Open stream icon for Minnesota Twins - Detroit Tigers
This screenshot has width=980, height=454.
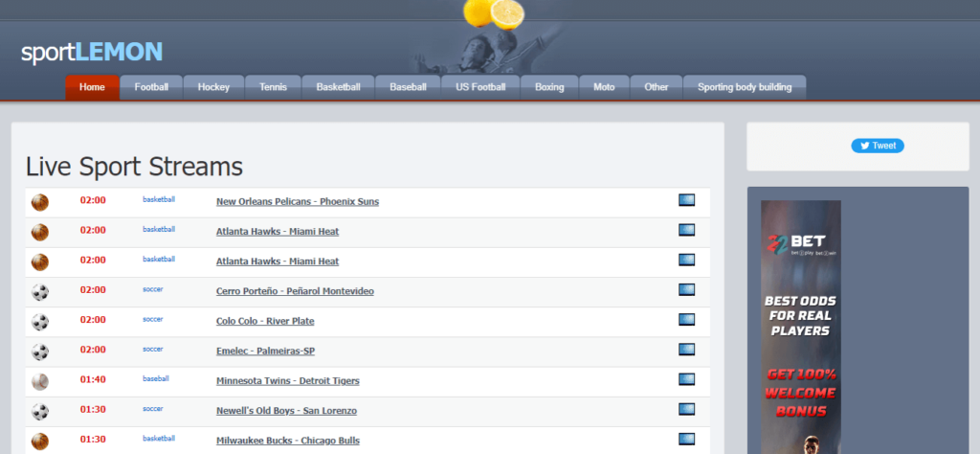pyautogui.click(x=686, y=379)
